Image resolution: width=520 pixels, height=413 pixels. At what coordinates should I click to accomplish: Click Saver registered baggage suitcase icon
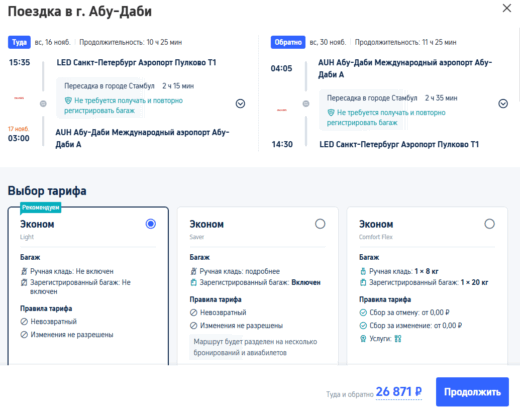point(194,283)
